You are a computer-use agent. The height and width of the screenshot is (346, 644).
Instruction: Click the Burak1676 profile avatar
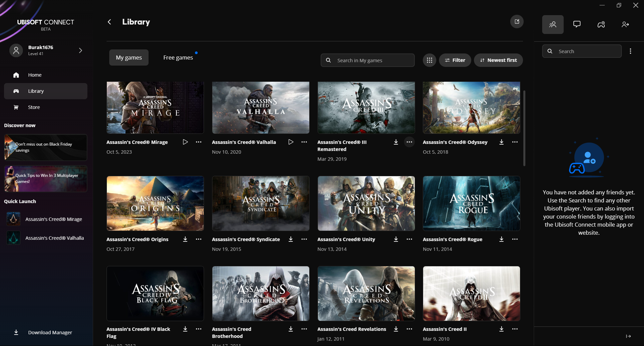(16, 50)
